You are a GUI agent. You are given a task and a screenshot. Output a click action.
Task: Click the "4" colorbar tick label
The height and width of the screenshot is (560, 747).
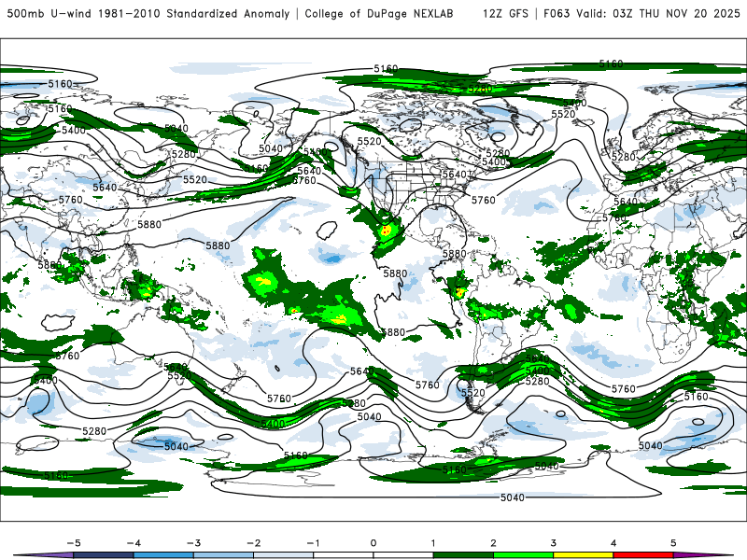pos(613,543)
